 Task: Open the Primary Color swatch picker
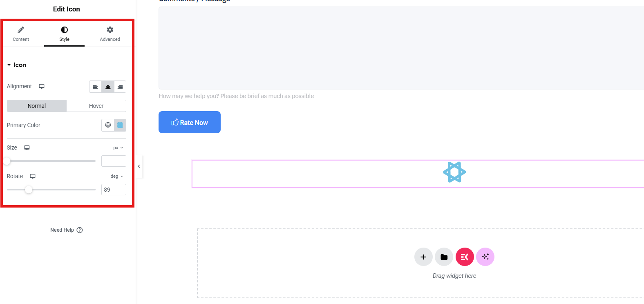point(120,125)
